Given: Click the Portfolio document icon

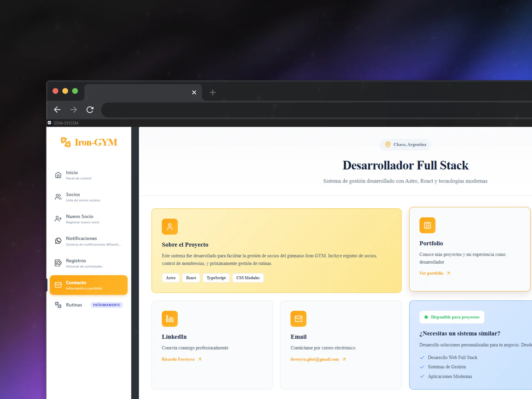Looking at the screenshot, I should (x=427, y=225).
